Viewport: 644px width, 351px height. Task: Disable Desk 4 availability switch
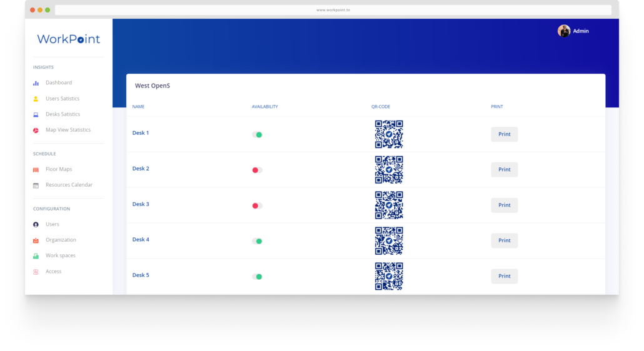point(257,241)
